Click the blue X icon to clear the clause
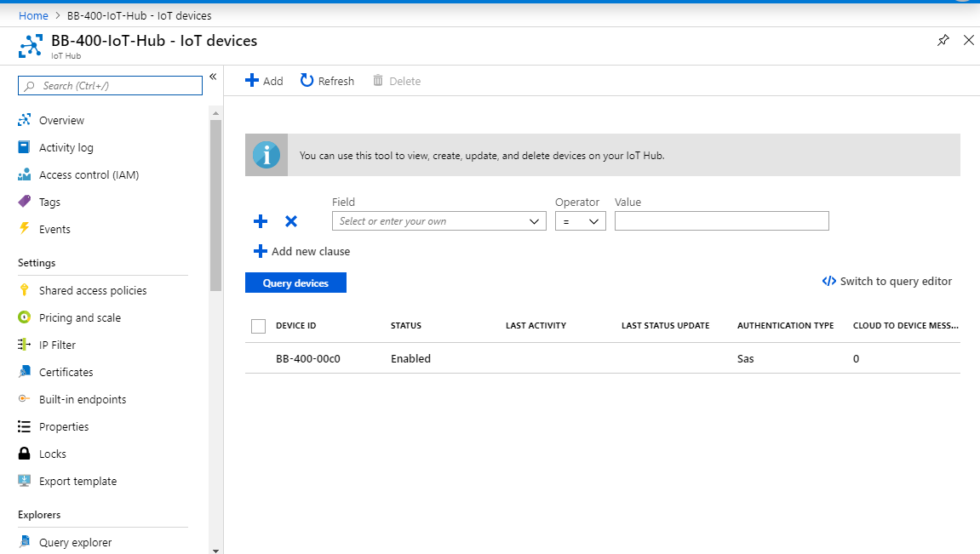This screenshot has width=980, height=554. point(290,221)
